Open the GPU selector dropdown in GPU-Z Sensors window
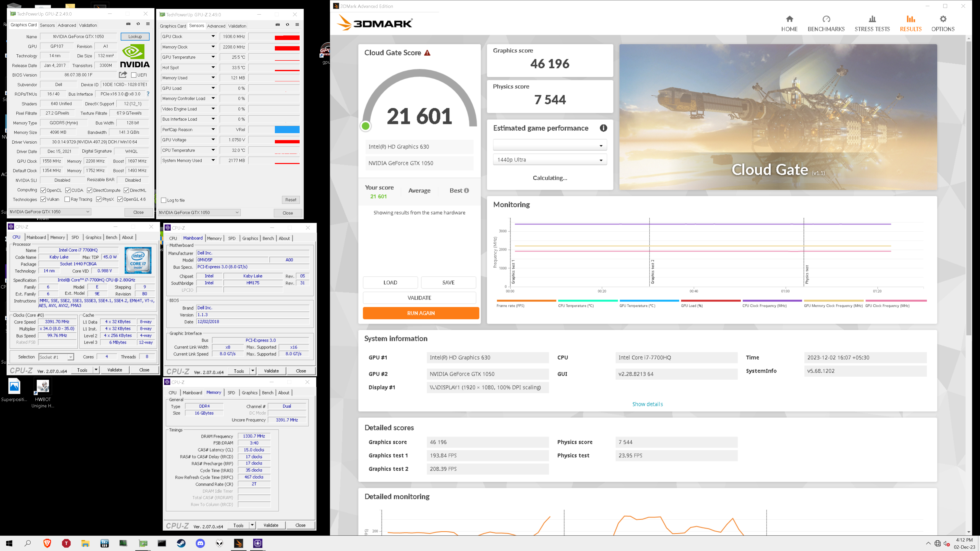980x551 pixels. click(199, 212)
